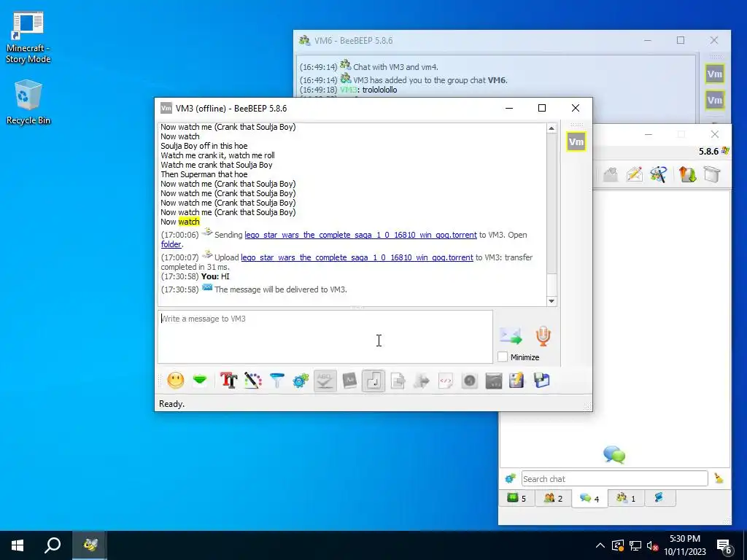The image size is (747, 560).
Task: Click the muted volume tray icon
Action: click(x=653, y=545)
